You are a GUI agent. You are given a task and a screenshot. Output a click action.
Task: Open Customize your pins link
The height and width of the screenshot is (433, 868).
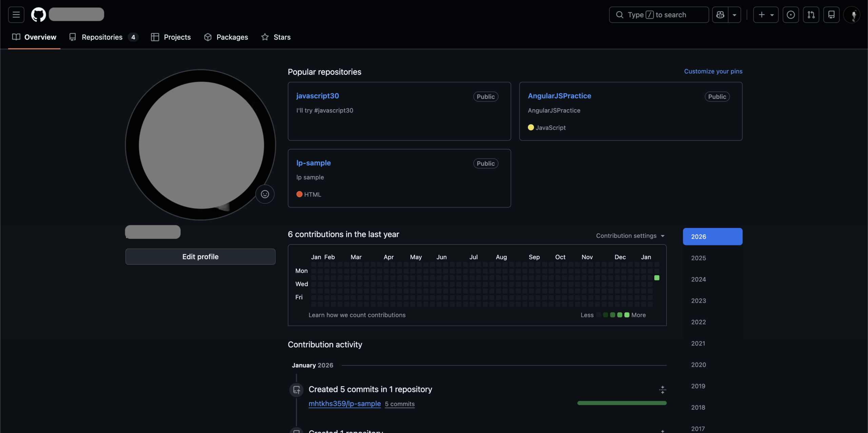[713, 71]
